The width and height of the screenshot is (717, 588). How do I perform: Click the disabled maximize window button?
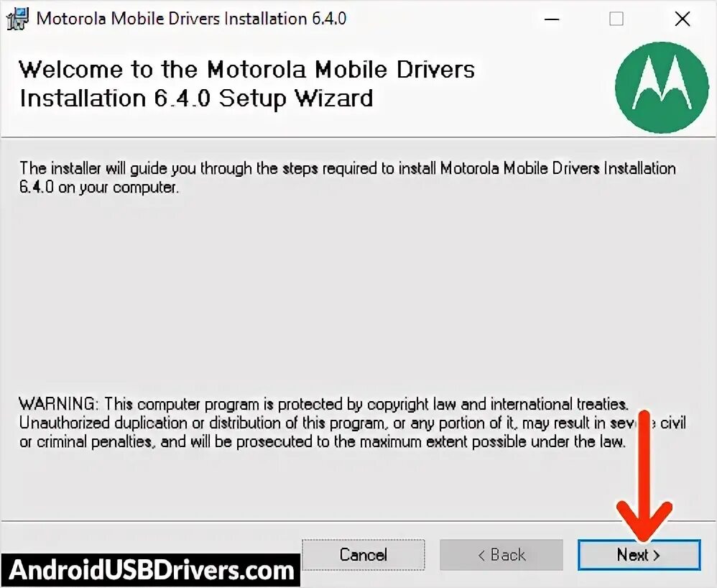point(616,19)
